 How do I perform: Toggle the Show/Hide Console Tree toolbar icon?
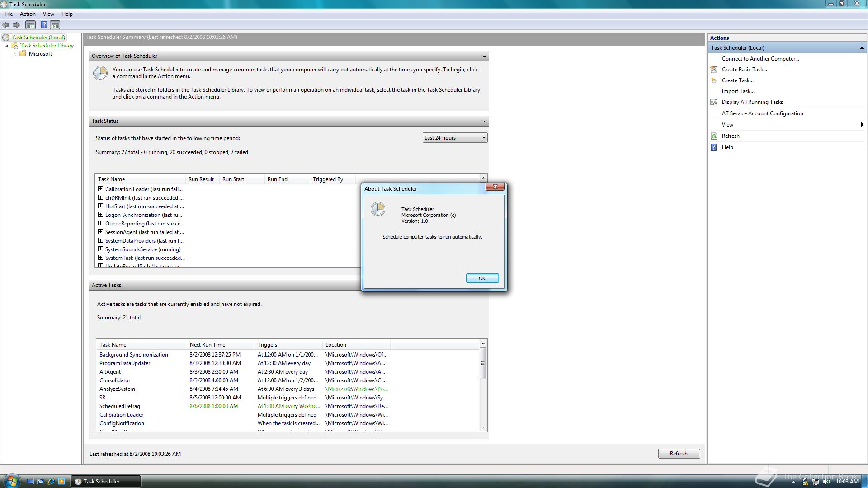[x=30, y=25]
